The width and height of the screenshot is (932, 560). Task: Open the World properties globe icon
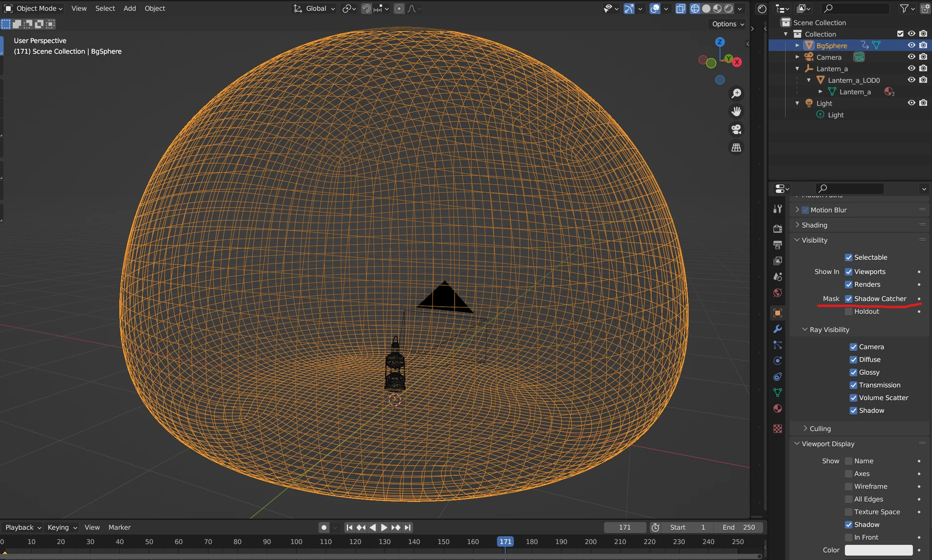click(x=778, y=293)
